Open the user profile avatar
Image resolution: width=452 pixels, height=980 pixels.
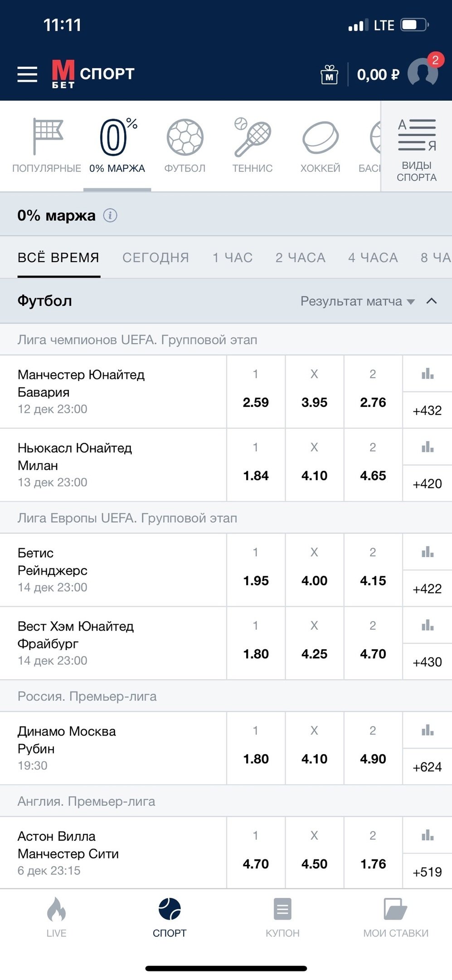click(423, 73)
